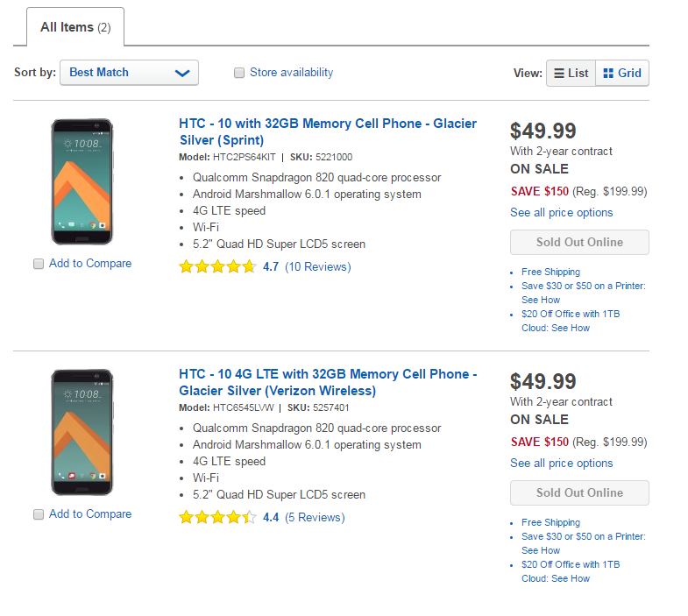Click the sort dropdown chevron arrow
The width and height of the screenshot is (688, 616).
[x=182, y=73]
